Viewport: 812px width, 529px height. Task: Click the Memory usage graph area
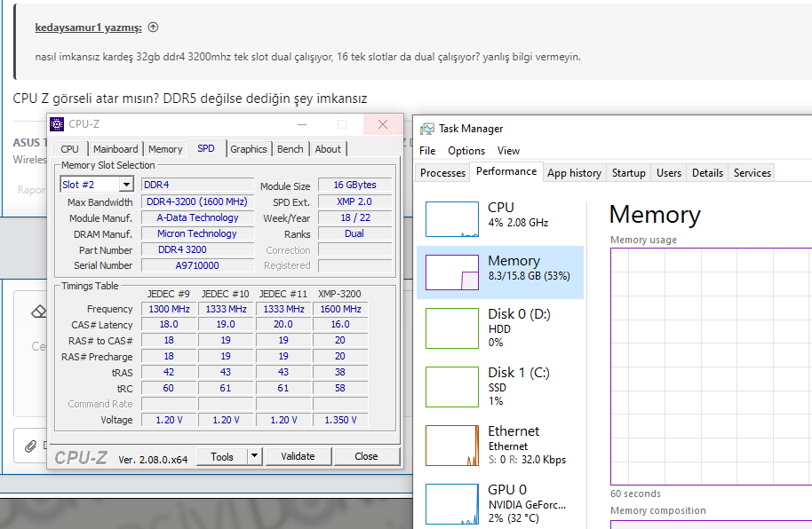coord(711,364)
